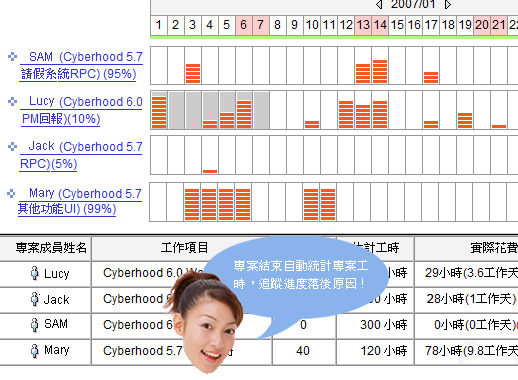Open Jack Cyberhood 5.7 RPC link
This screenshot has width=518, height=380.
click(81, 155)
